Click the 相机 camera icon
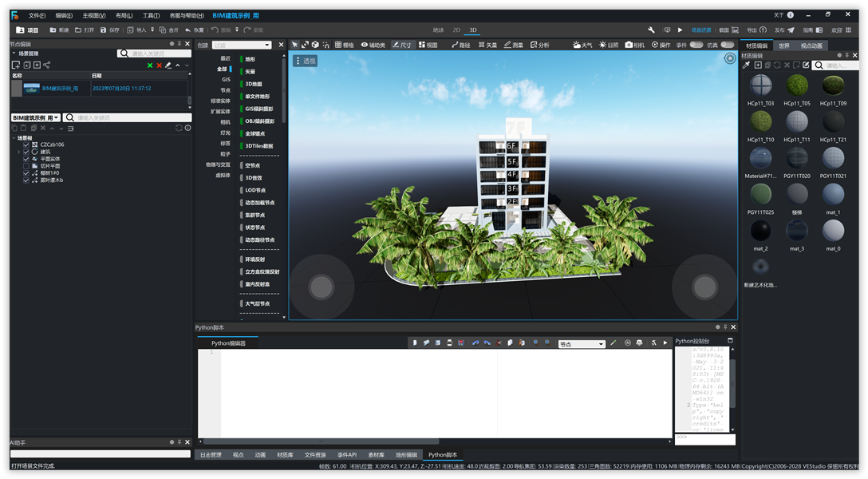This screenshot has width=868, height=479. click(629, 45)
